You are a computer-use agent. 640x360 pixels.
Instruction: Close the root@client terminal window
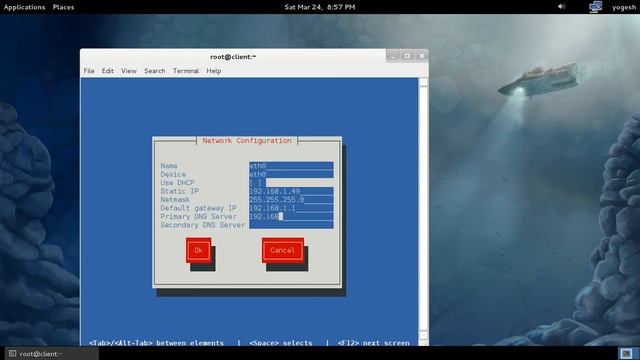422,56
